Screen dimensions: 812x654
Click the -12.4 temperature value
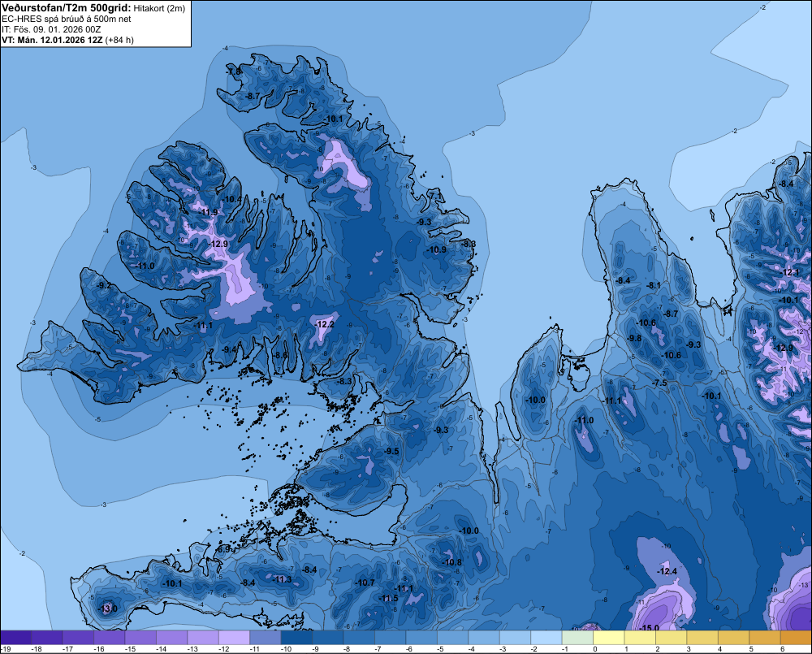coord(667,571)
